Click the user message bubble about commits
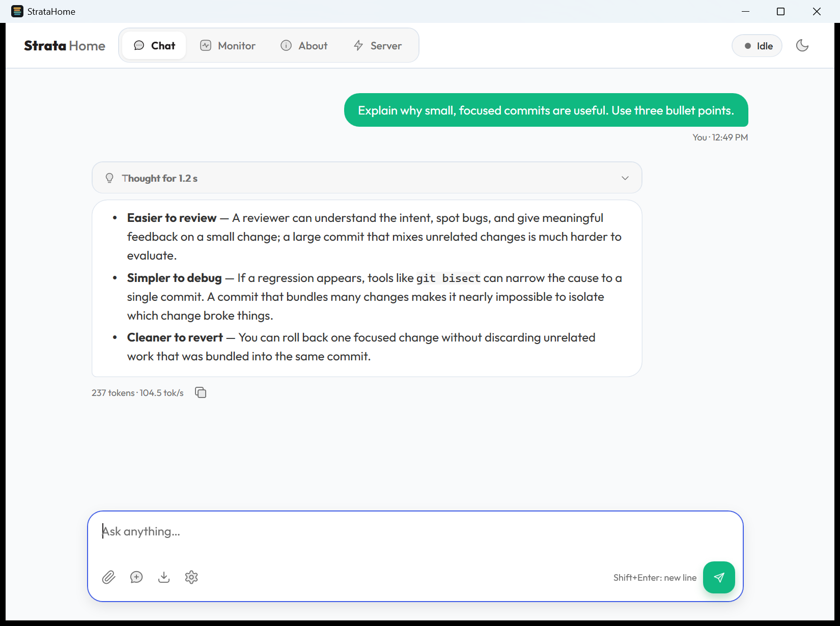The image size is (840, 626). (x=546, y=110)
